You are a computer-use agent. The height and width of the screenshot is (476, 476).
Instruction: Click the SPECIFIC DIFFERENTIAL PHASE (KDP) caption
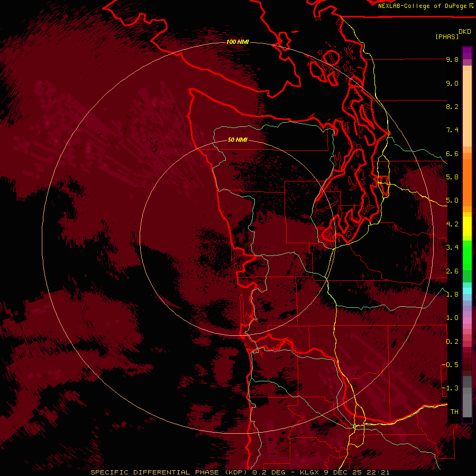tap(169, 472)
